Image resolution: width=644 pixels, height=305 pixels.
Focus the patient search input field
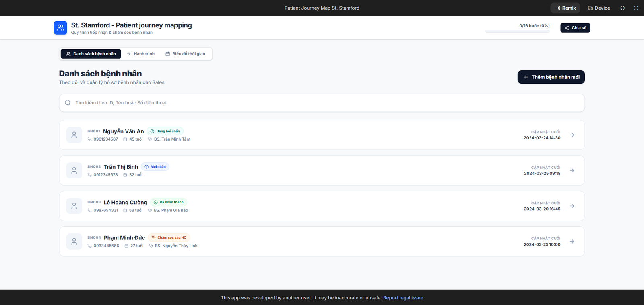(x=322, y=103)
